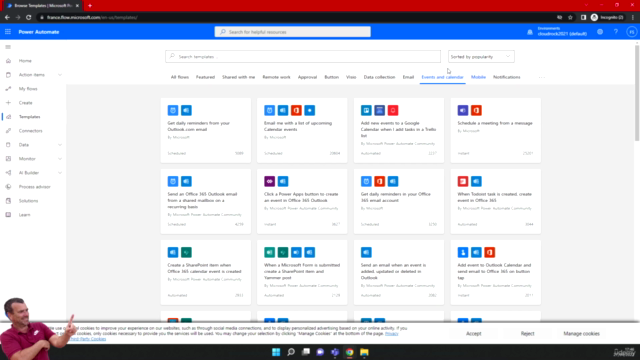
Task: Click the Search templates field
Action: tap(303, 57)
